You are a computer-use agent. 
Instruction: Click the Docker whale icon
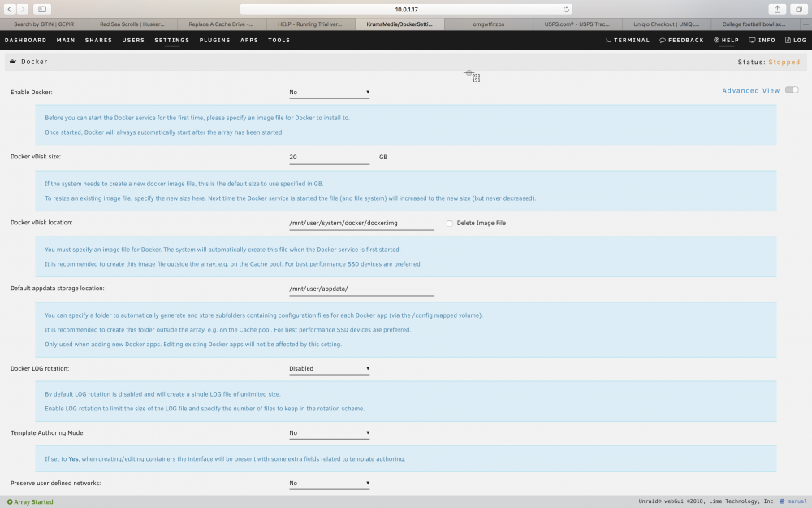(13, 61)
